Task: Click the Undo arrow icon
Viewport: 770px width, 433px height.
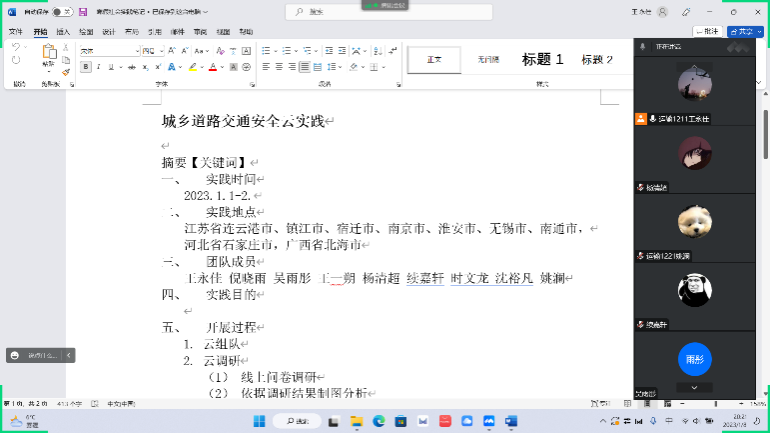Action: click(17, 48)
